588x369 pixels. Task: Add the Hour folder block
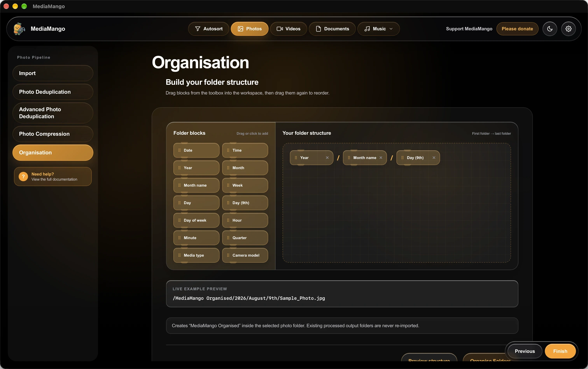point(245,220)
